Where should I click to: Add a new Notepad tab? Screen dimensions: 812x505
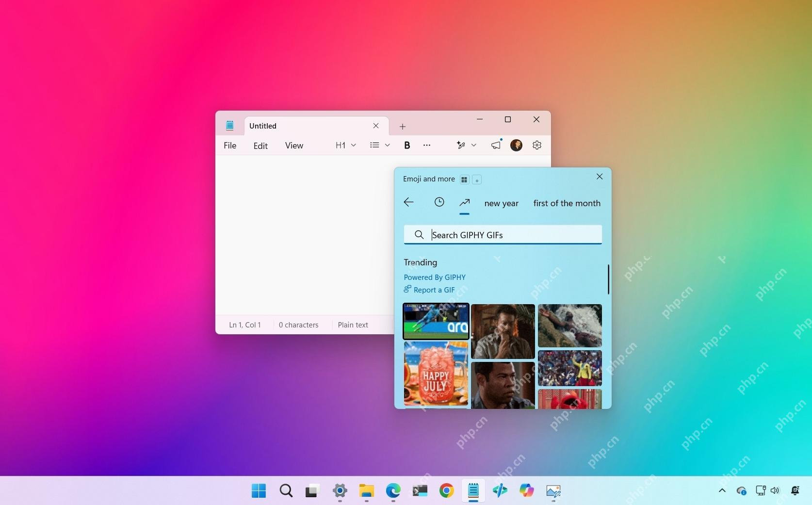[403, 127]
